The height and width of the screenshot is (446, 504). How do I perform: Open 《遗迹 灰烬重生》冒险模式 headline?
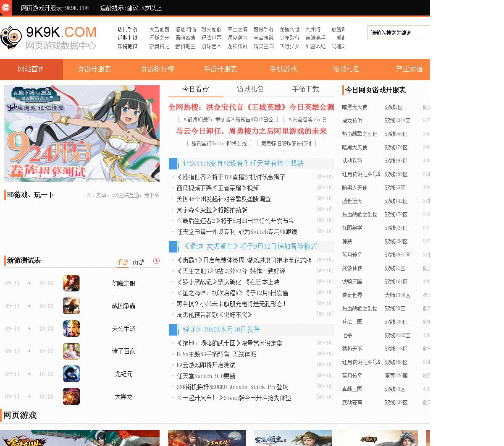coord(250,247)
